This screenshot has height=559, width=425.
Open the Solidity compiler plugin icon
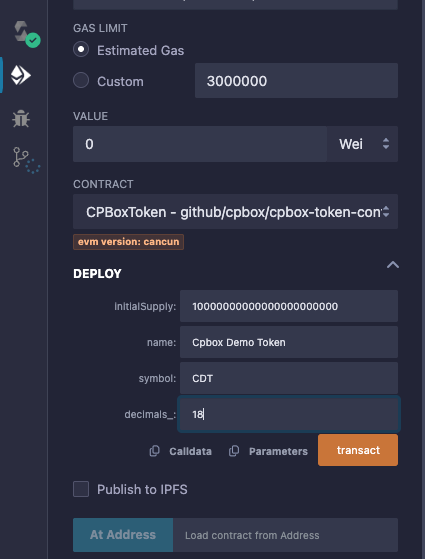(x=25, y=34)
